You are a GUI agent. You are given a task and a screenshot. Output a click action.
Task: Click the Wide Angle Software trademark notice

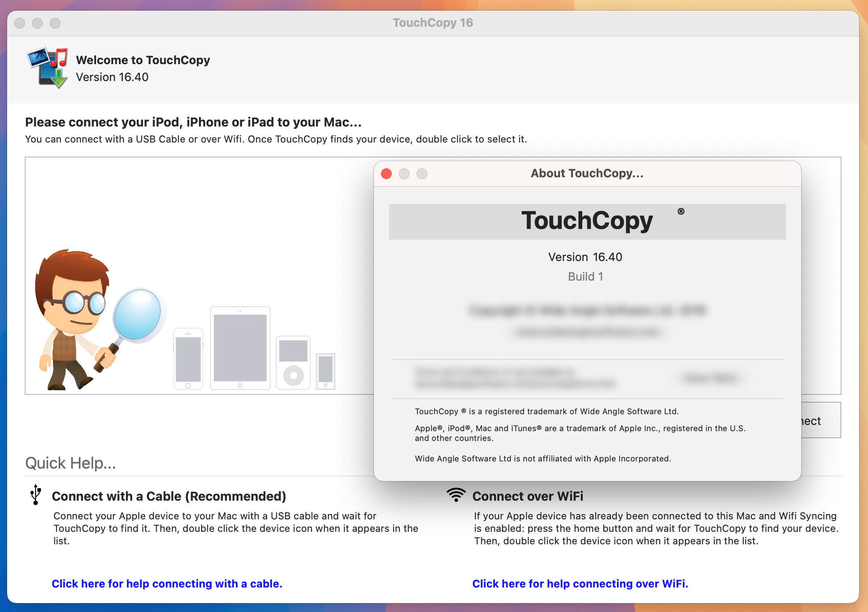[x=547, y=412]
